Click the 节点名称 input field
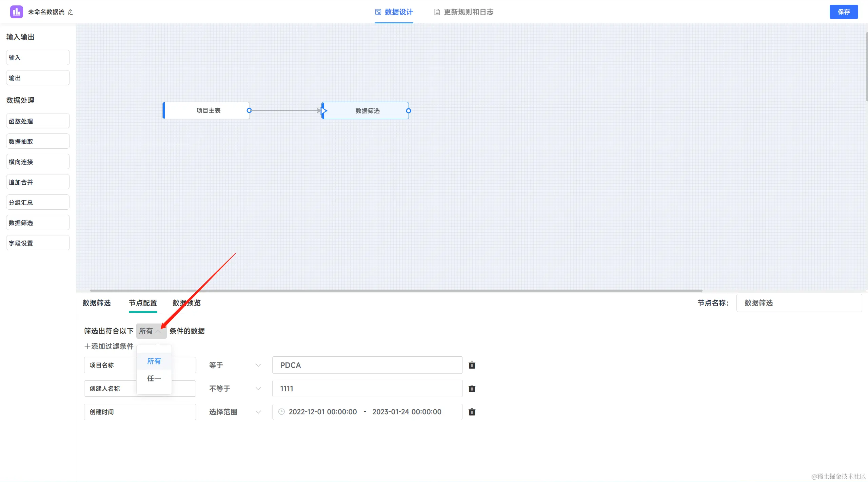The width and height of the screenshot is (868, 482). [x=799, y=303]
